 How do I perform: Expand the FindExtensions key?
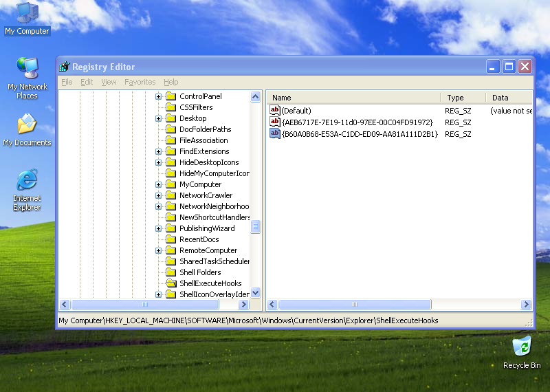[159, 151]
